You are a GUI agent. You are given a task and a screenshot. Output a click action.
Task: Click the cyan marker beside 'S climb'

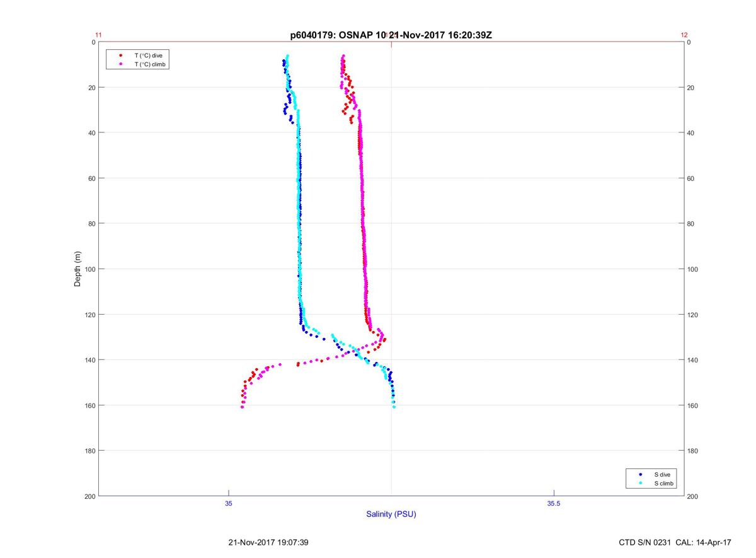tap(640, 483)
